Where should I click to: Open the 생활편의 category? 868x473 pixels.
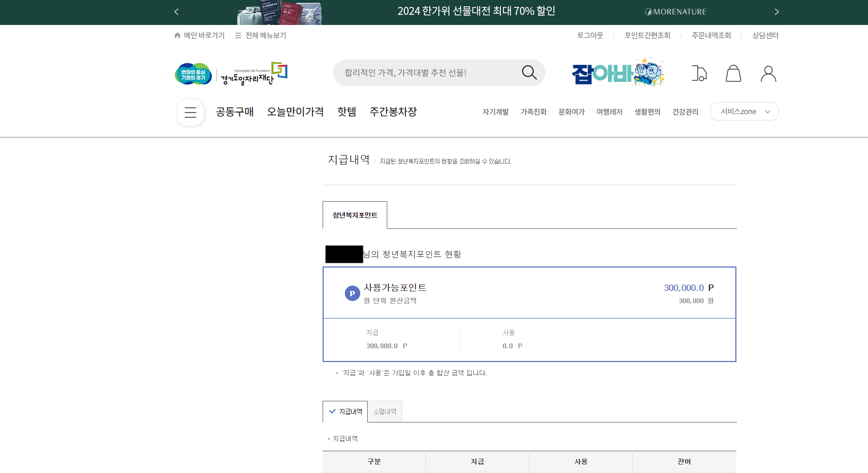pos(647,112)
